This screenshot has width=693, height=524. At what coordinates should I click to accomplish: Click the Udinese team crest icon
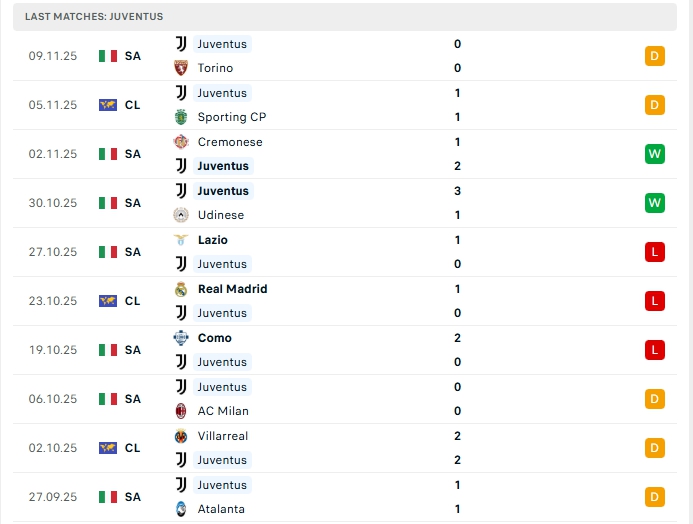181,215
